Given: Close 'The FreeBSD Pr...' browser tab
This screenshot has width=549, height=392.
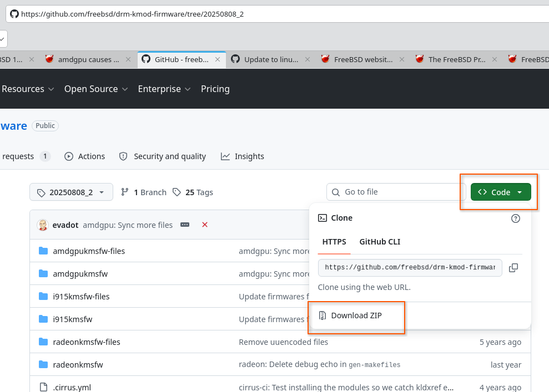Looking at the screenshot, I should pyautogui.click(x=495, y=59).
